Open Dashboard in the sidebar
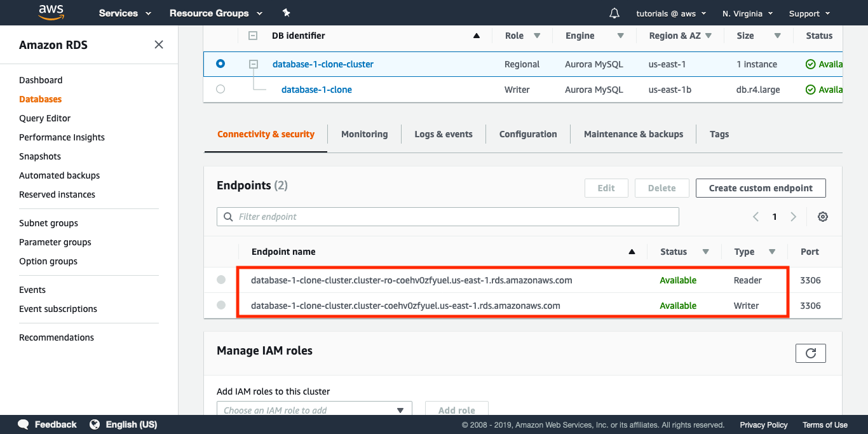Image resolution: width=868 pixels, height=434 pixels. tap(41, 80)
